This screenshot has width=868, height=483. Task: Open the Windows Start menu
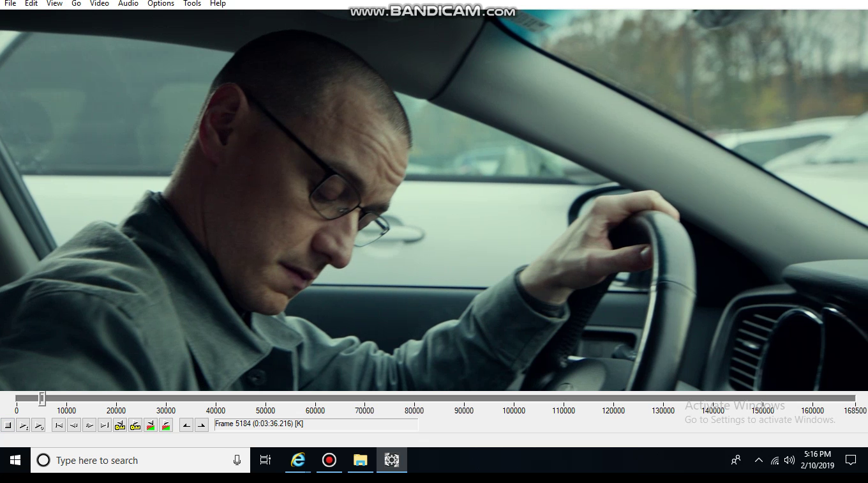[15, 460]
